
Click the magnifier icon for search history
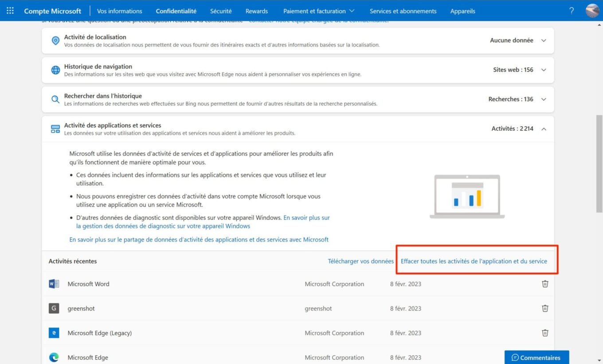tap(55, 99)
